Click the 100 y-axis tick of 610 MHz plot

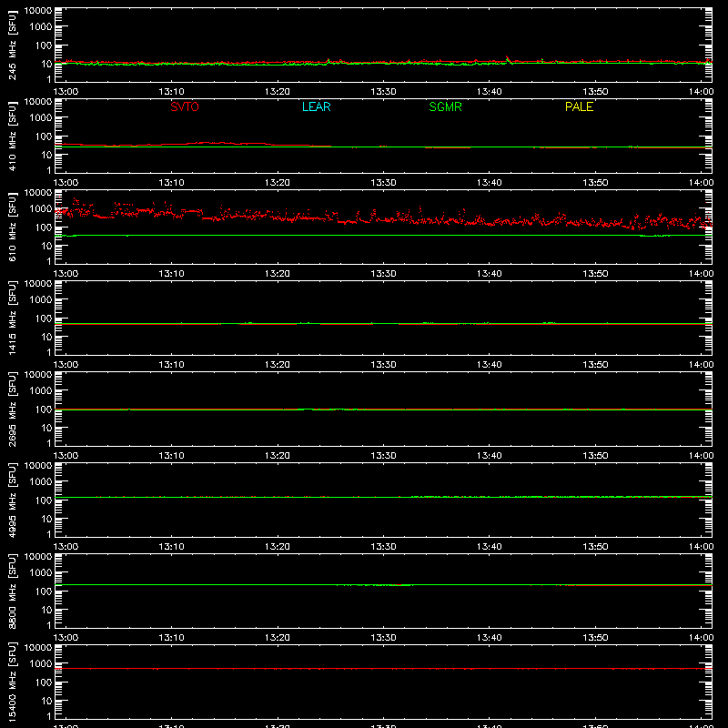tap(44, 227)
